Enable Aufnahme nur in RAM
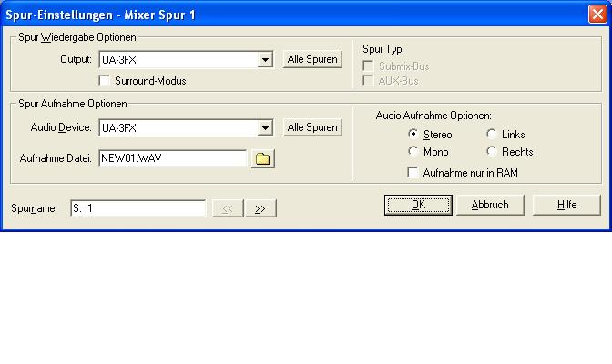 [x=413, y=172]
